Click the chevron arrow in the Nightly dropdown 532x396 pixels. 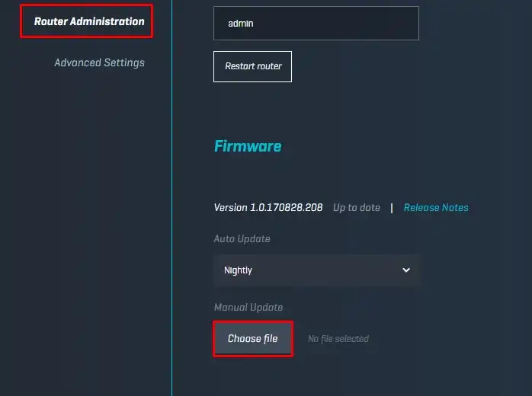405,270
